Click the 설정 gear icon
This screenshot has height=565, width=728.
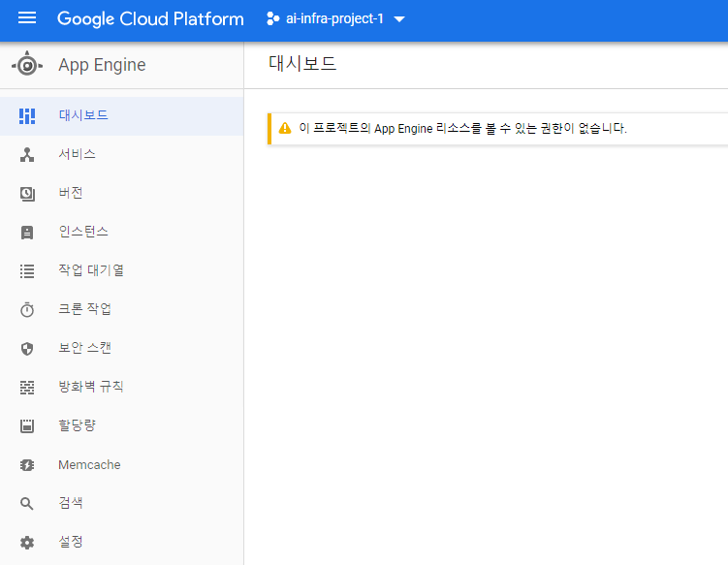pyautogui.click(x=27, y=543)
